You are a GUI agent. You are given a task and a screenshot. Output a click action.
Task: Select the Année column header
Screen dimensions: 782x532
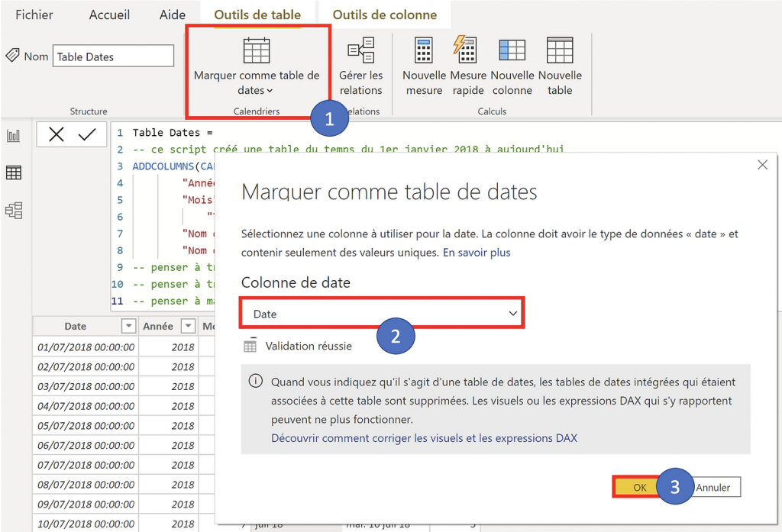click(x=158, y=326)
